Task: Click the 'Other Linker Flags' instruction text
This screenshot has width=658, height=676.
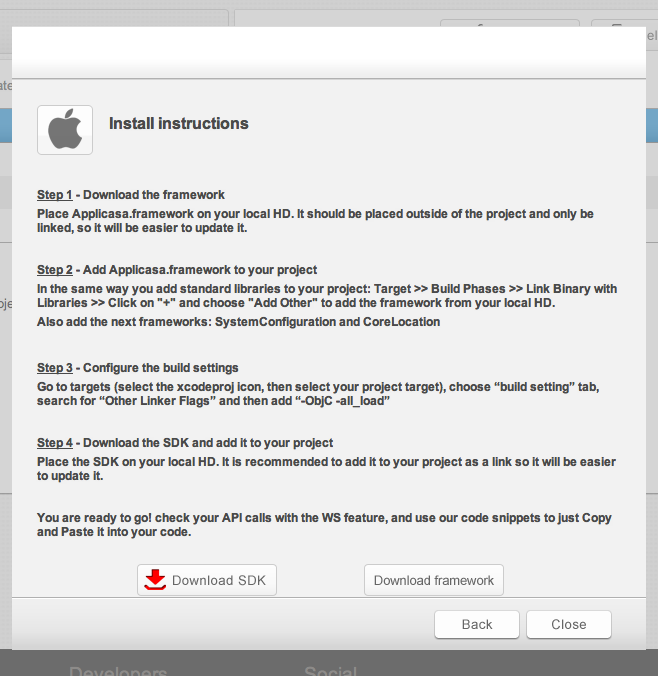Action: [x=318, y=394]
